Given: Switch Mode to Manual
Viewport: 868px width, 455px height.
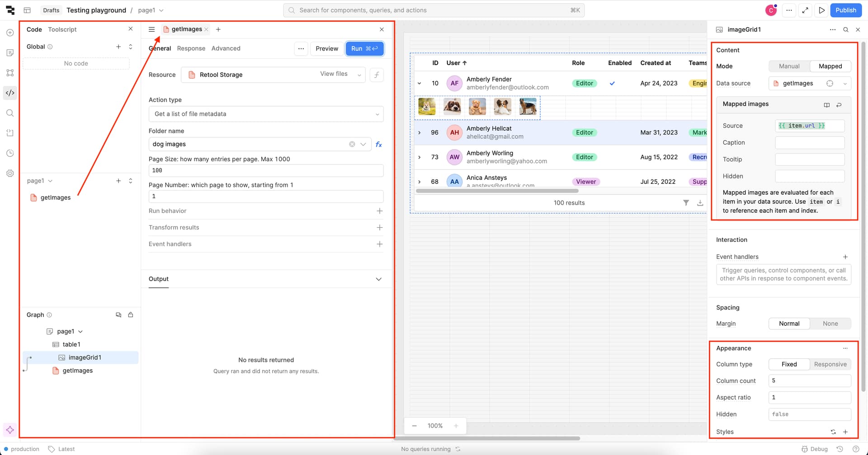Looking at the screenshot, I should [x=789, y=66].
